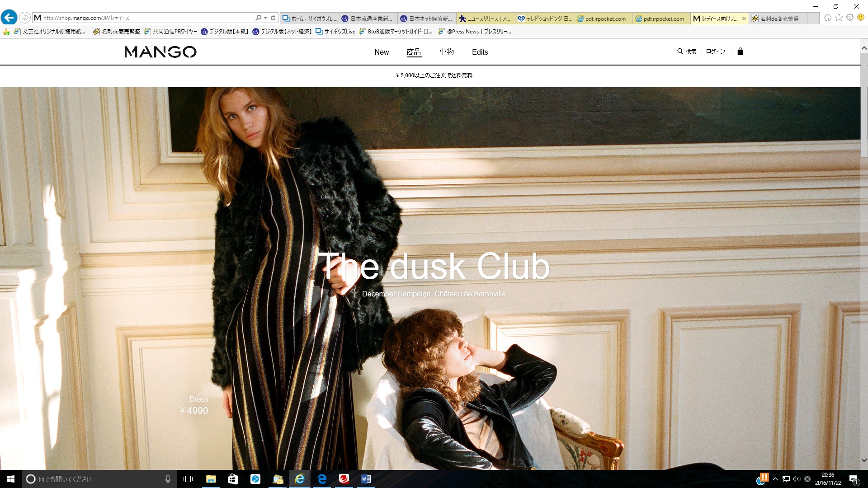Click the refresh page icon

tap(273, 18)
